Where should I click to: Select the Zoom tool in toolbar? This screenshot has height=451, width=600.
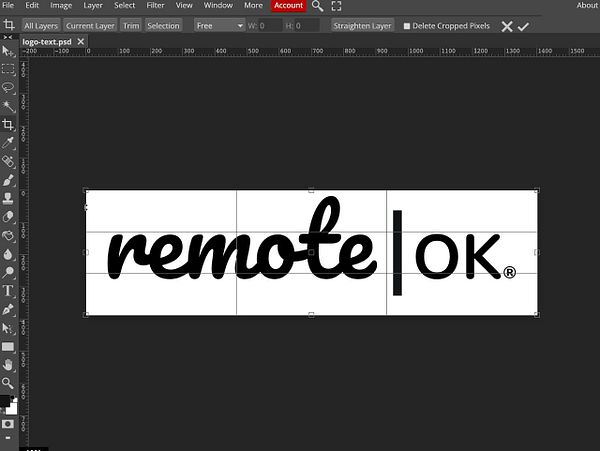tap(7, 383)
